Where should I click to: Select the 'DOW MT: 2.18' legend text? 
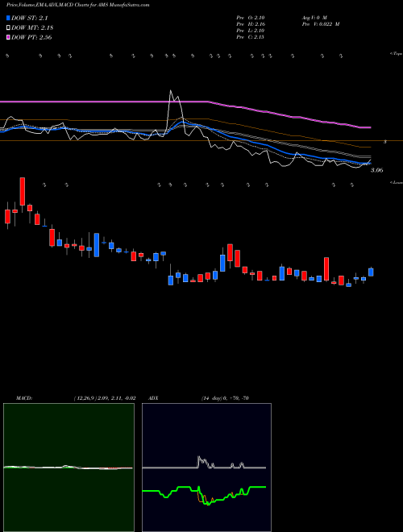click(x=32, y=28)
